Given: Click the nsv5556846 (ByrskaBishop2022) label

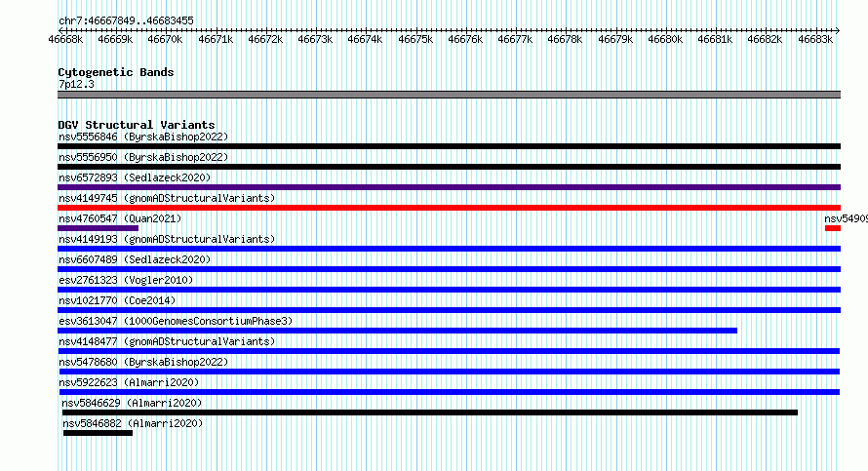Looking at the screenshot, I should (143, 137).
